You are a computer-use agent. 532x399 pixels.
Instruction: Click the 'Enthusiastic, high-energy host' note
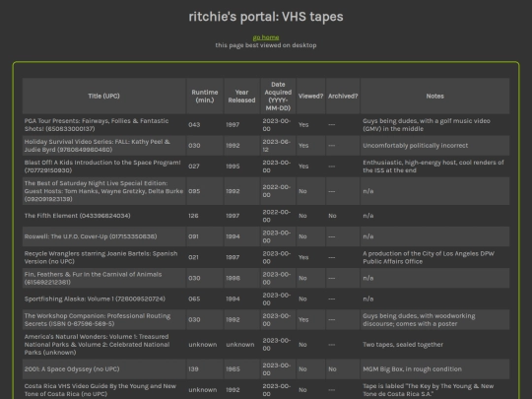coord(433,166)
